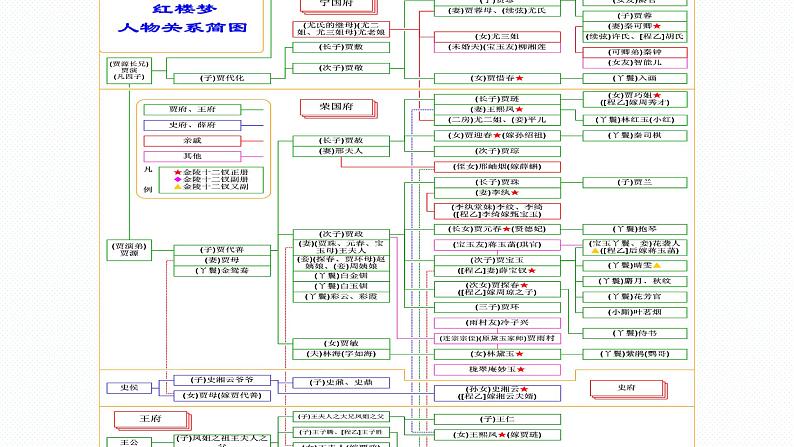Select the (次女)贾探春 box

click(x=497, y=289)
